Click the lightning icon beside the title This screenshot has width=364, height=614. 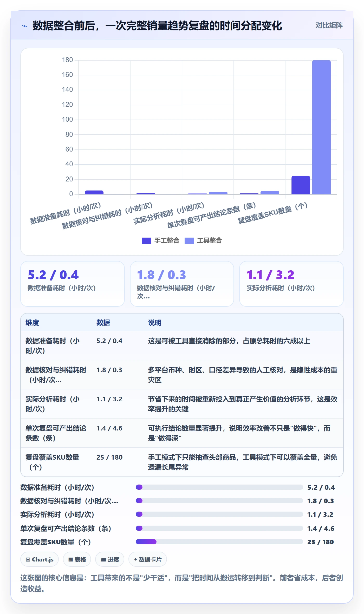[25, 26]
